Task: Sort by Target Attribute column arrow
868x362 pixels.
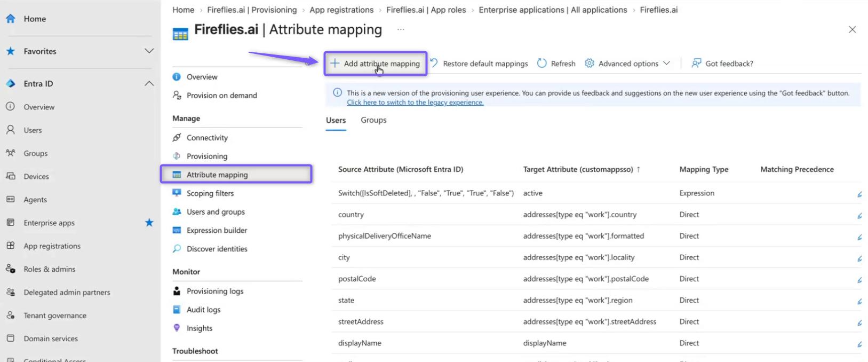Action: [638, 169]
